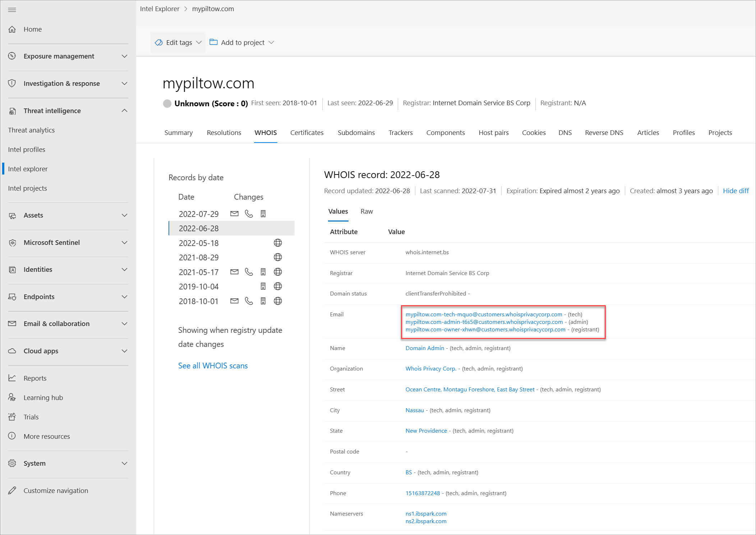This screenshot has width=756, height=535.
Task: Click See all WHOIS scans link
Action: click(x=213, y=366)
